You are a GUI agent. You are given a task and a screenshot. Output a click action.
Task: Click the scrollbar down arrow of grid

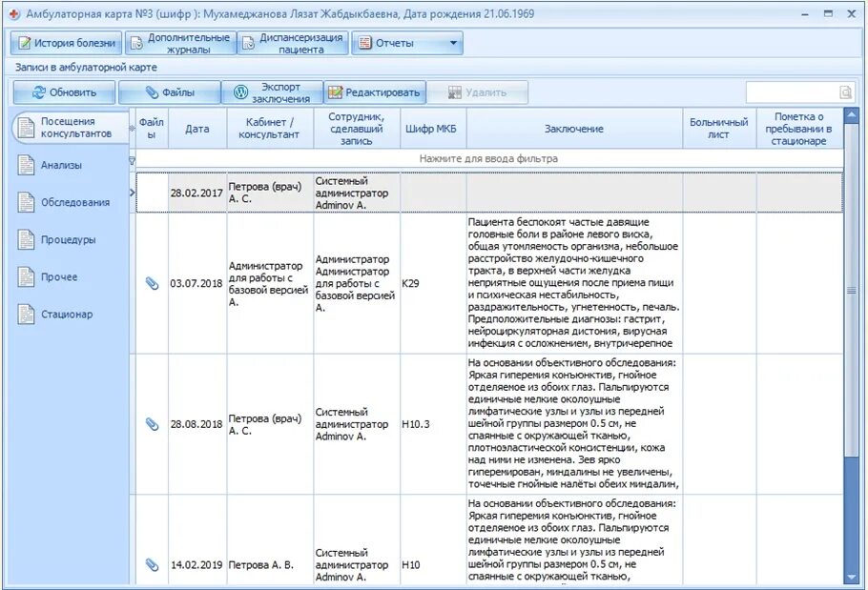(x=852, y=577)
